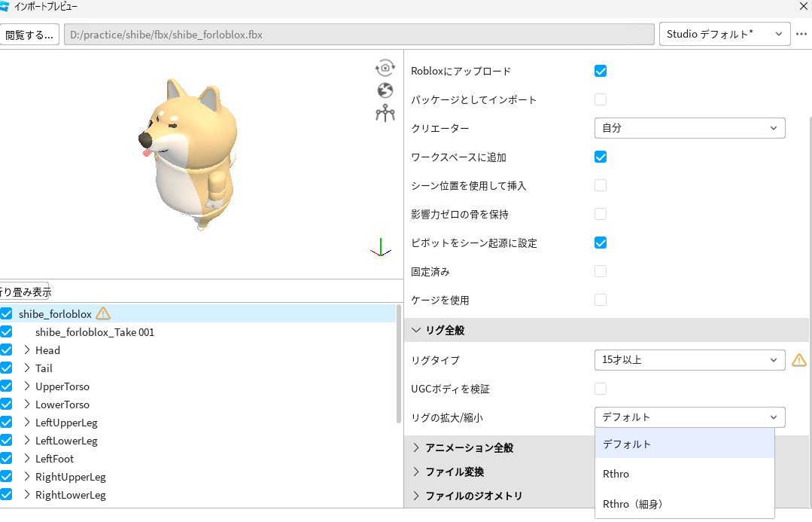Select Rthro（細身） in the dropdown list
The image size is (812, 522).
click(x=685, y=504)
